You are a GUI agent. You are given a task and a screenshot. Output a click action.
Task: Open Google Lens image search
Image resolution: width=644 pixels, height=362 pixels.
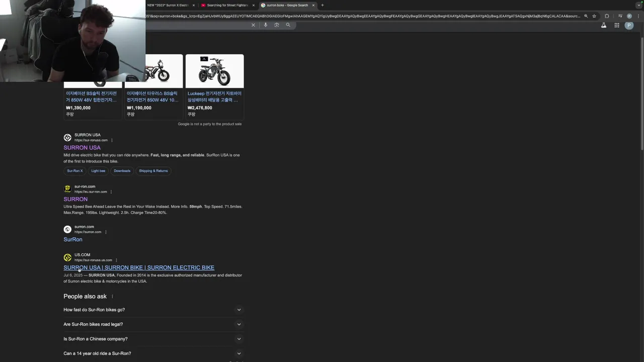coord(277,25)
